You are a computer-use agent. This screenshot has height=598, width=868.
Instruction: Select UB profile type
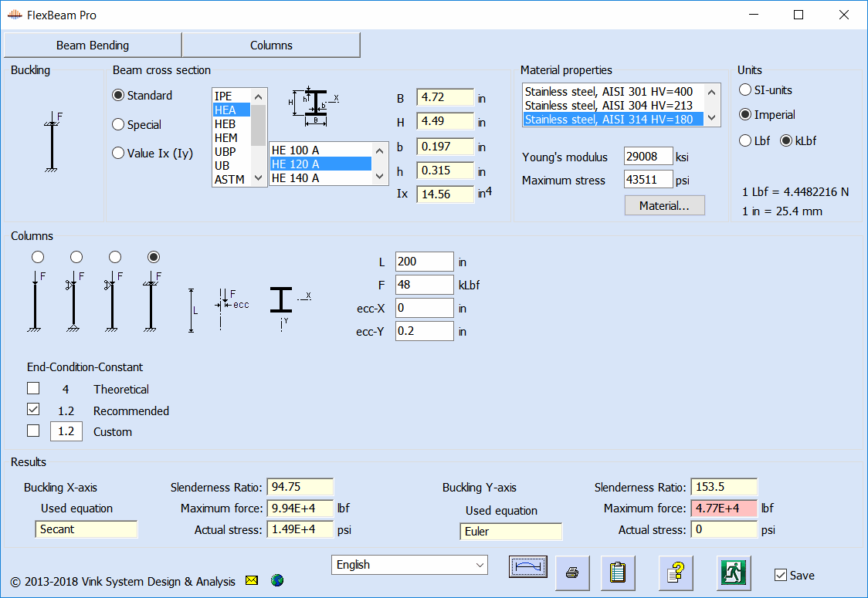232,165
